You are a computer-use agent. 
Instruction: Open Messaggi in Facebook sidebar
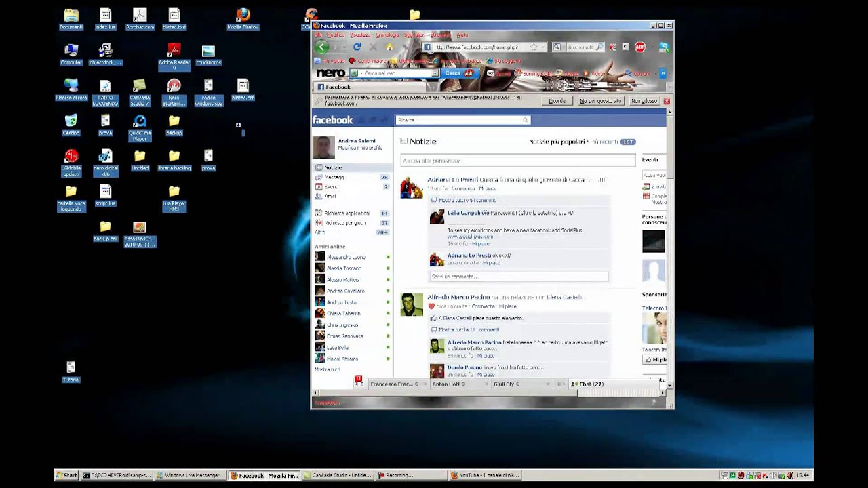coord(334,177)
